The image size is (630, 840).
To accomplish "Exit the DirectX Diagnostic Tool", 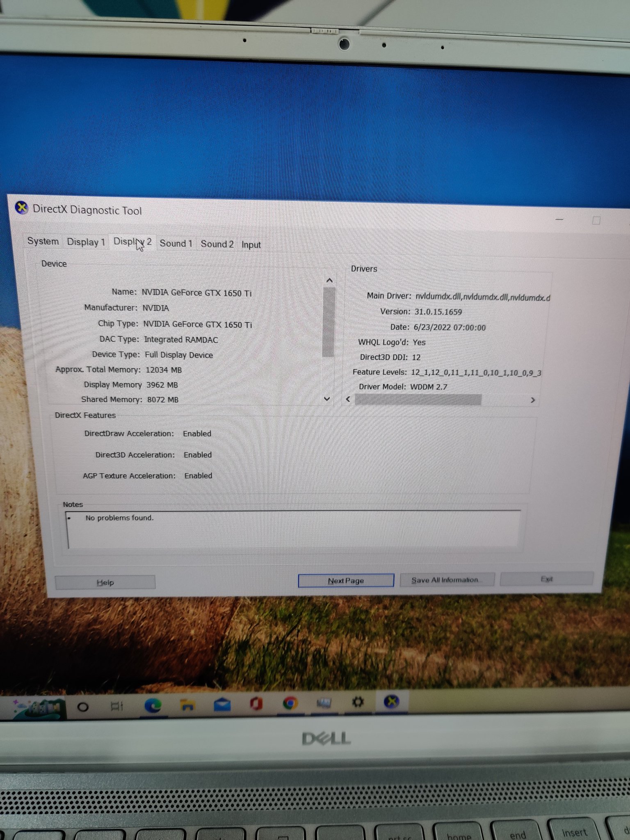I will (x=546, y=579).
